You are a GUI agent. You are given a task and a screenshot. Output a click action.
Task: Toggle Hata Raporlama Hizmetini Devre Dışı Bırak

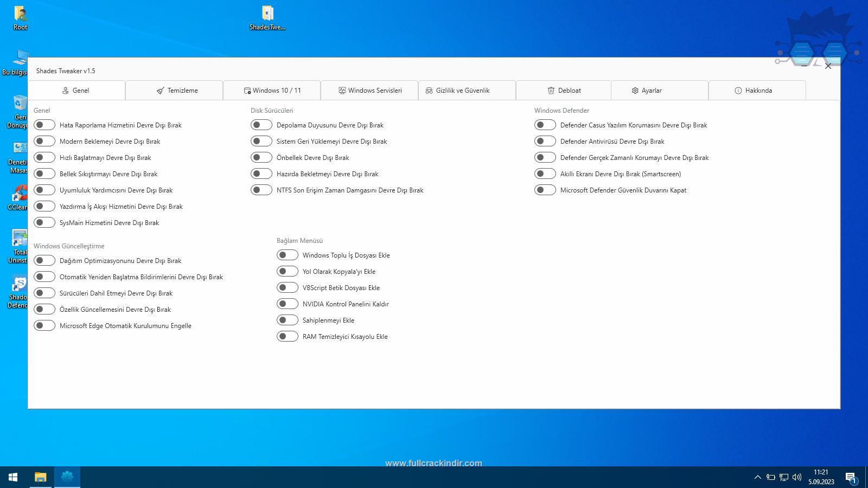point(44,125)
